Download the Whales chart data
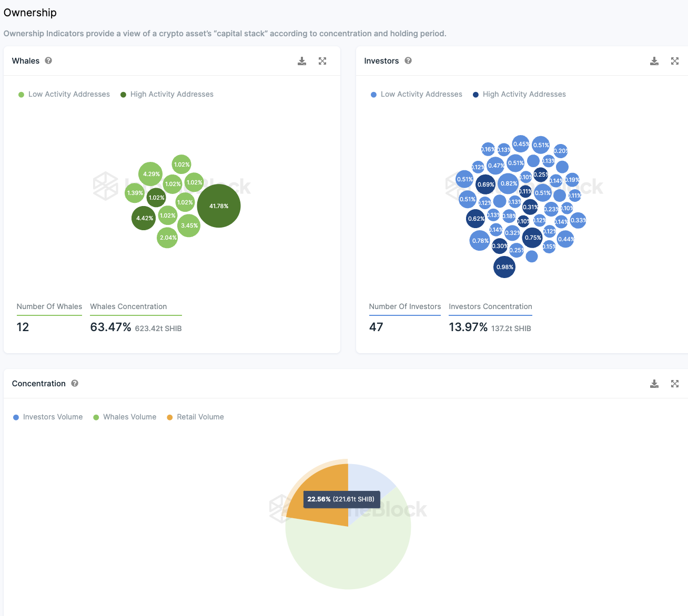The width and height of the screenshot is (688, 616). click(x=302, y=61)
